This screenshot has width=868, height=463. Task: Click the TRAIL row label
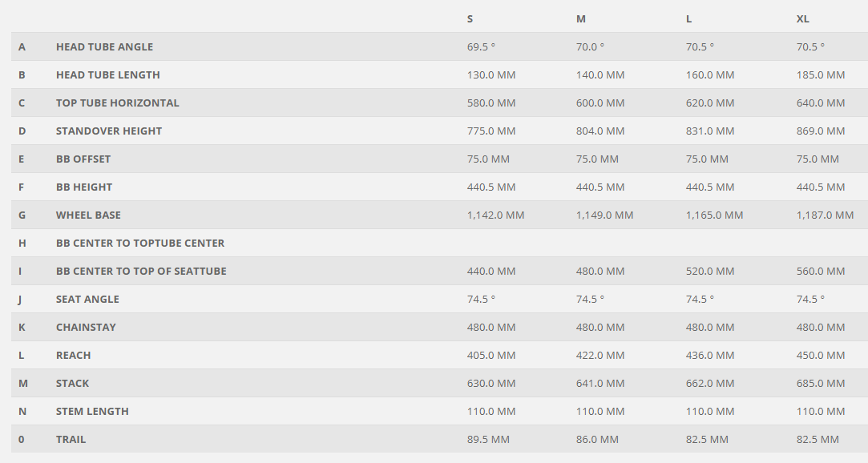(x=71, y=439)
